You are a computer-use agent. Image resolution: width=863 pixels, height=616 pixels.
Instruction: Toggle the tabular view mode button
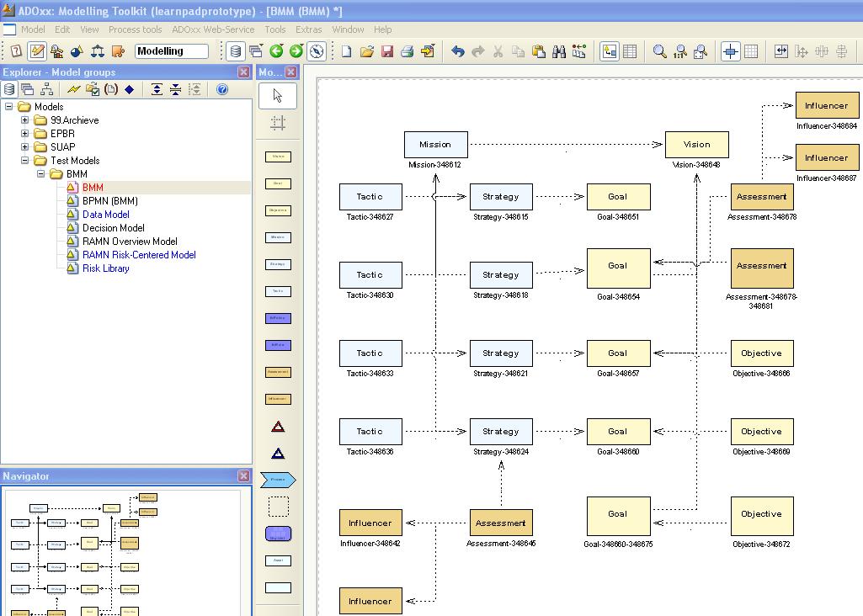click(630, 51)
